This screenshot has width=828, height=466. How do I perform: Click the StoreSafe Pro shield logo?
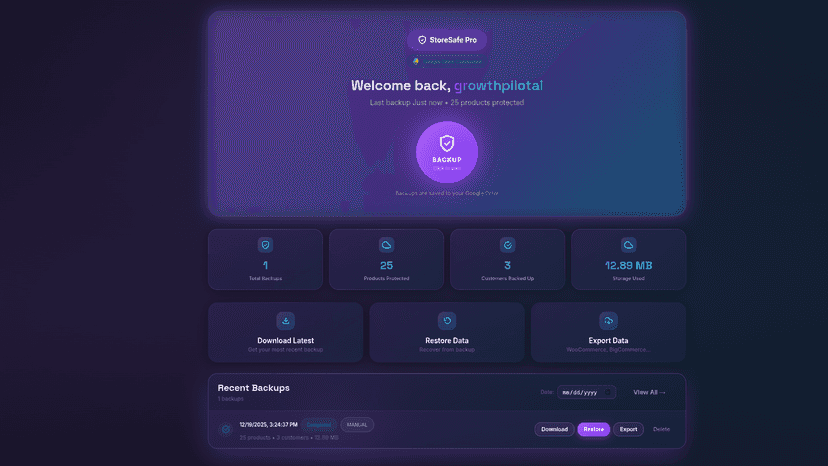click(x=422, y=40)
